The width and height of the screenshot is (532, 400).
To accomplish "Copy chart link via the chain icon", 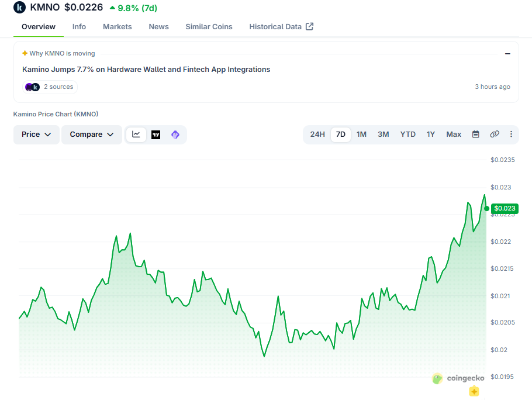I will click(495, 135).
